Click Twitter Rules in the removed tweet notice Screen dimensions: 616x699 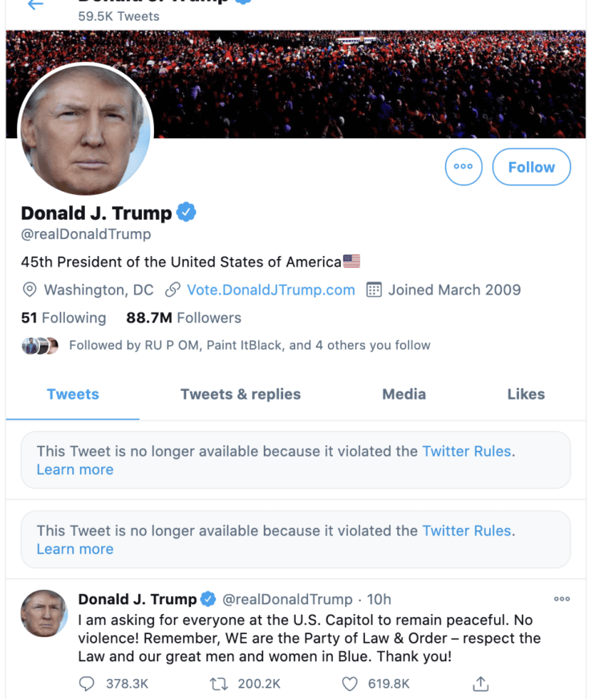click(x=466, y=451)
